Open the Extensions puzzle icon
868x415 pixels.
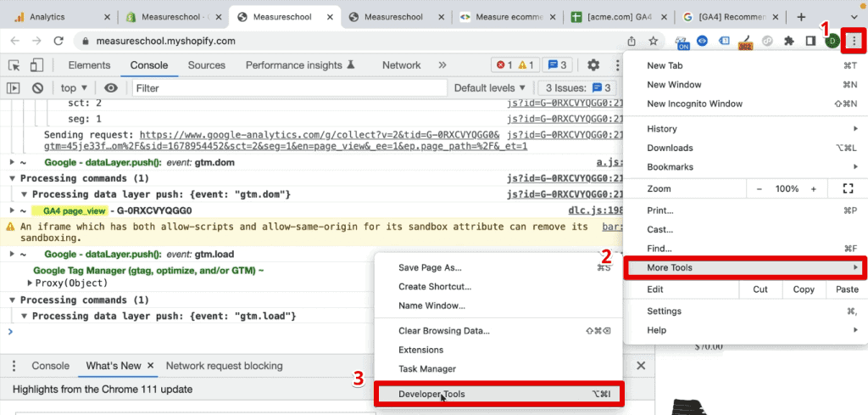click(789, 41)
